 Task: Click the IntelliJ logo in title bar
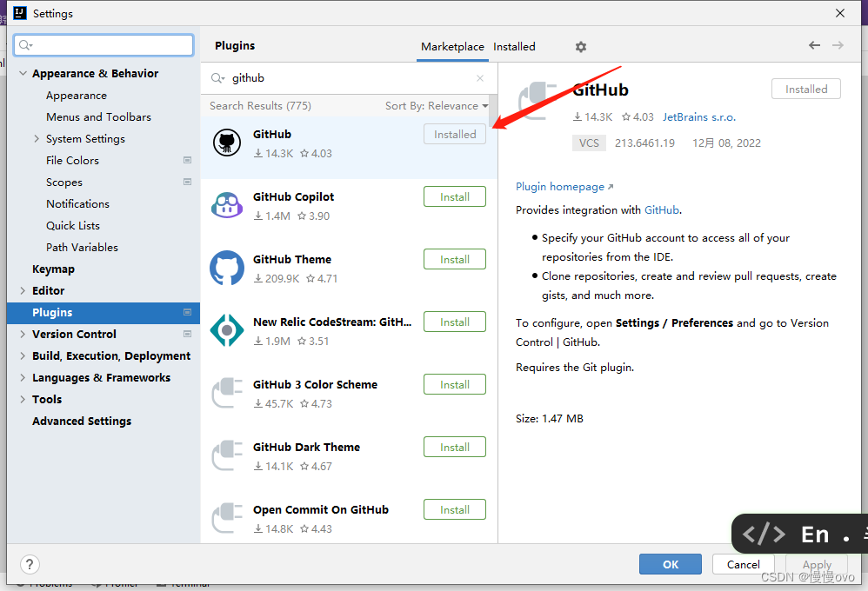coord(20,13)
